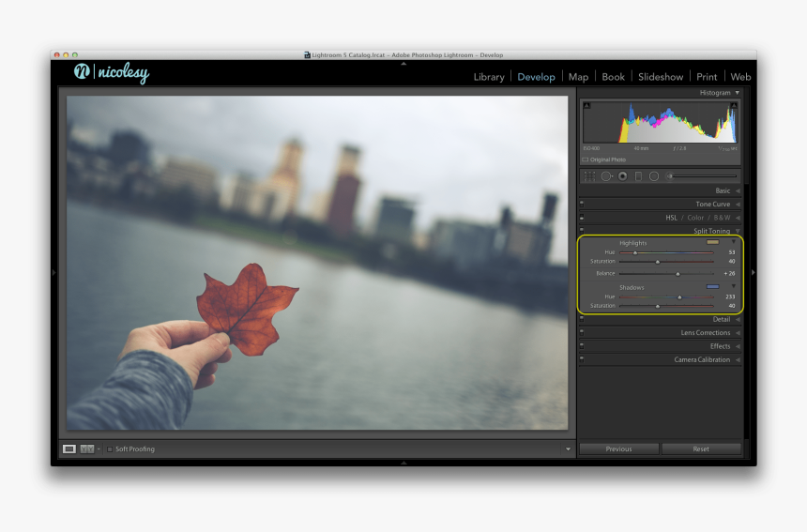The image size is (807, 532).
Task: Open the Web module
Action: click(740, 77)
